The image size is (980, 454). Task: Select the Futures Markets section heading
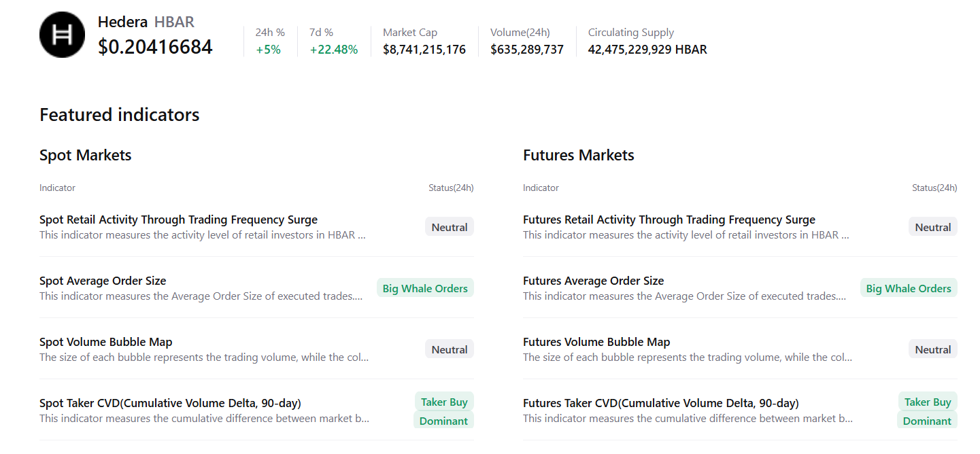pyautogui.click(x=578, y=154)
